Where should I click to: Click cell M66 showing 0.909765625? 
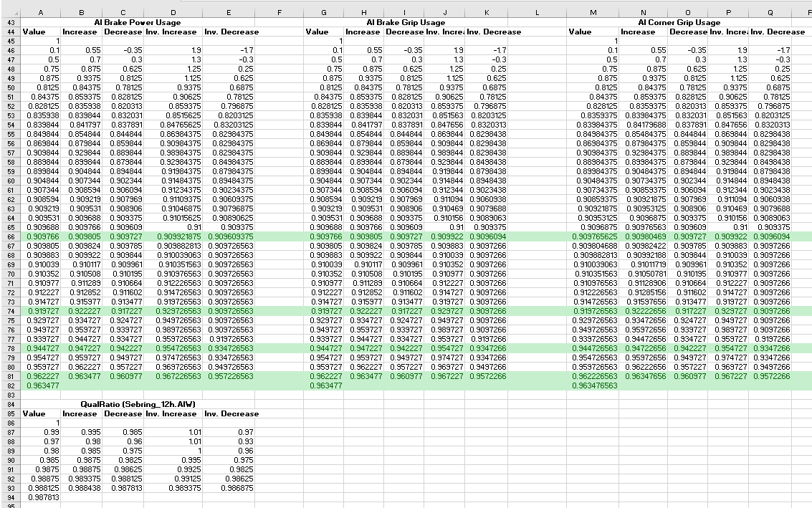coord(593,236)
